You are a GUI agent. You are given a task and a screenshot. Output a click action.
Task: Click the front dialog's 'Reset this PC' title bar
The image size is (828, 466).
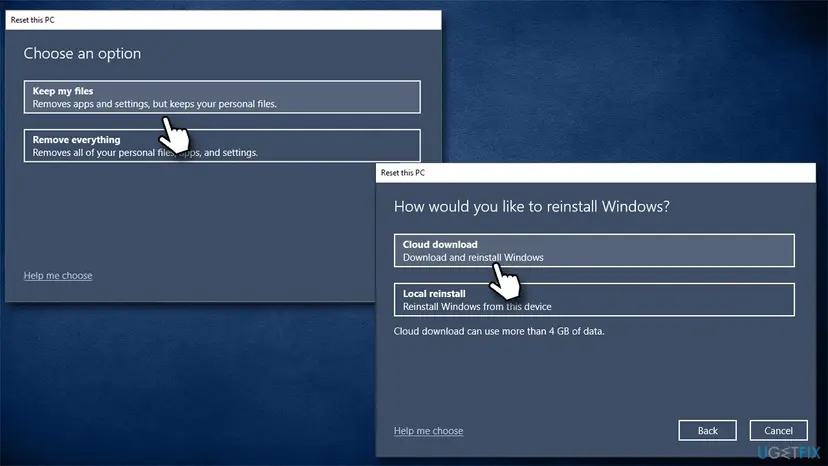click(x=596, y=173)
